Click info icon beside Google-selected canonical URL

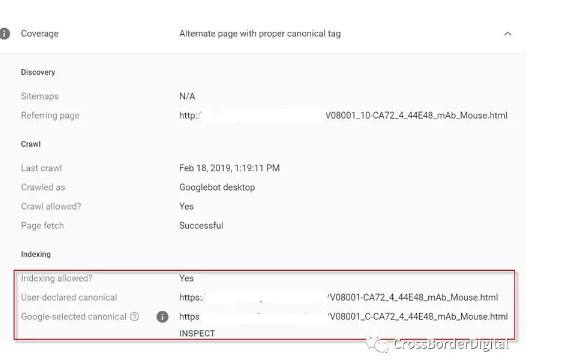(x=162, y=317)
